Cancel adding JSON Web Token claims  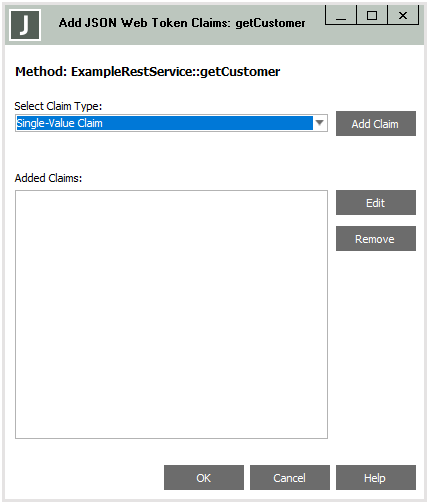[290, 478]
